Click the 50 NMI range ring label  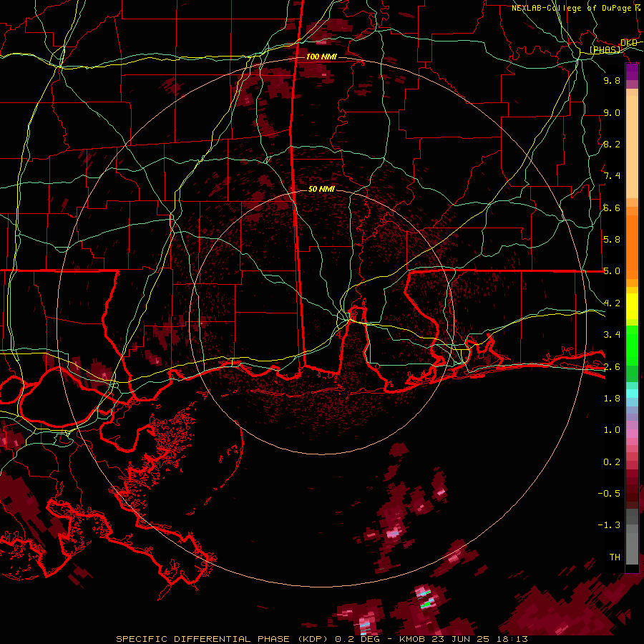321,189
